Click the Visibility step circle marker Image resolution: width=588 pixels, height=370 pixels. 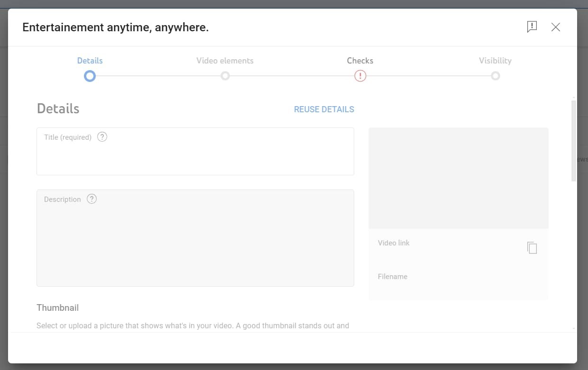[x=495, y=76]
